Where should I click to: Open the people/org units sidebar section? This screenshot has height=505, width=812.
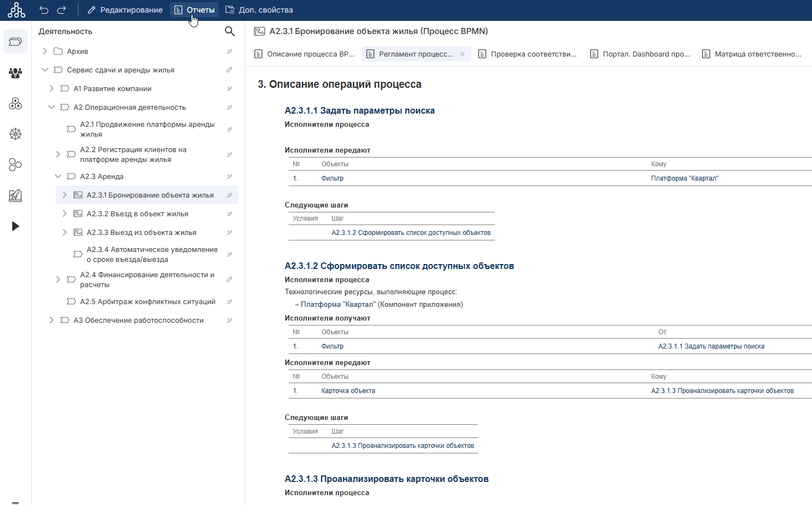15,72
